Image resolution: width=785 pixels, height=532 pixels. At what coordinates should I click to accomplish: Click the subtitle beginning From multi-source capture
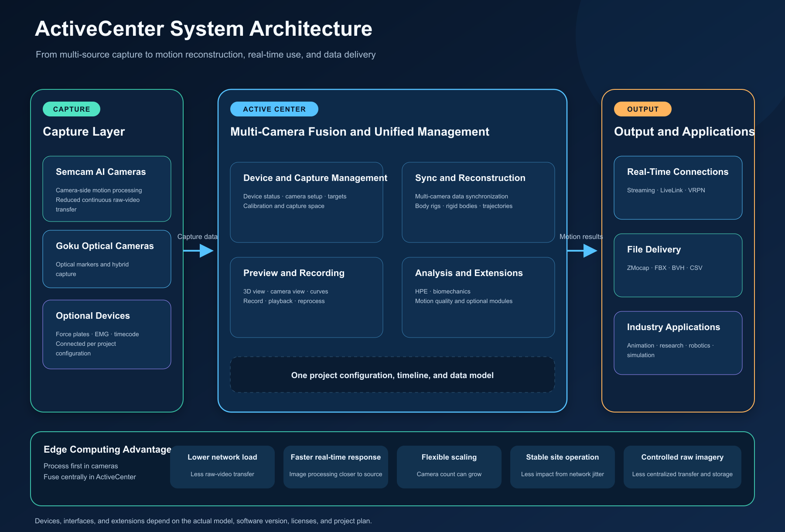[x=205, y=55]
